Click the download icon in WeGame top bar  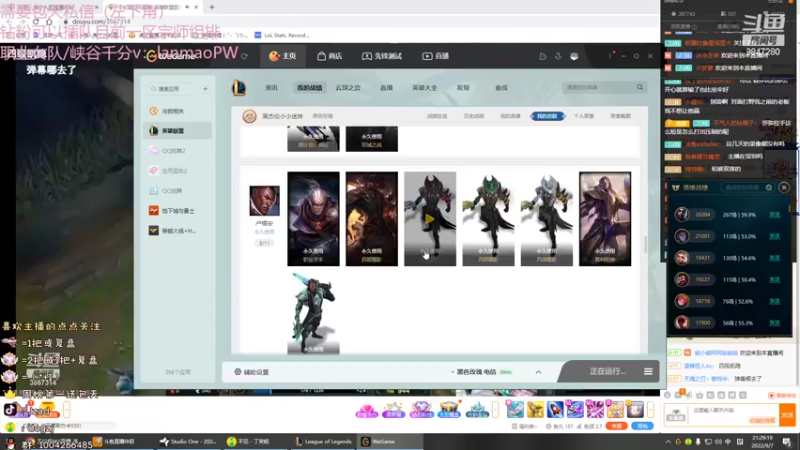[x=558, y=56]
